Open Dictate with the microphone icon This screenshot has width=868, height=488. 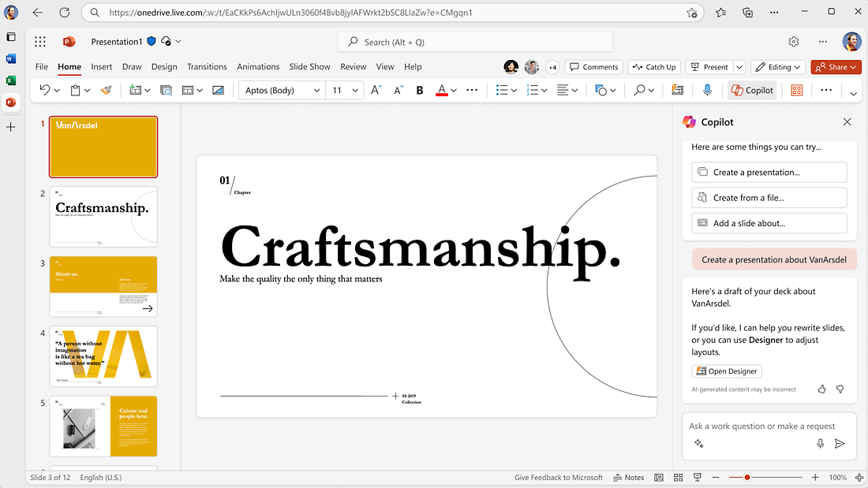[x=707, y=90]
